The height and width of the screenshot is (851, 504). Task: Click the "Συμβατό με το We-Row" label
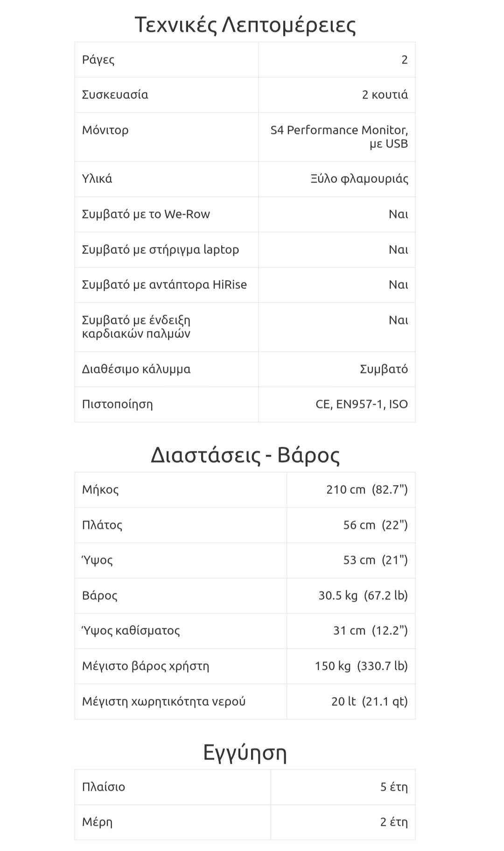(146, 214)
